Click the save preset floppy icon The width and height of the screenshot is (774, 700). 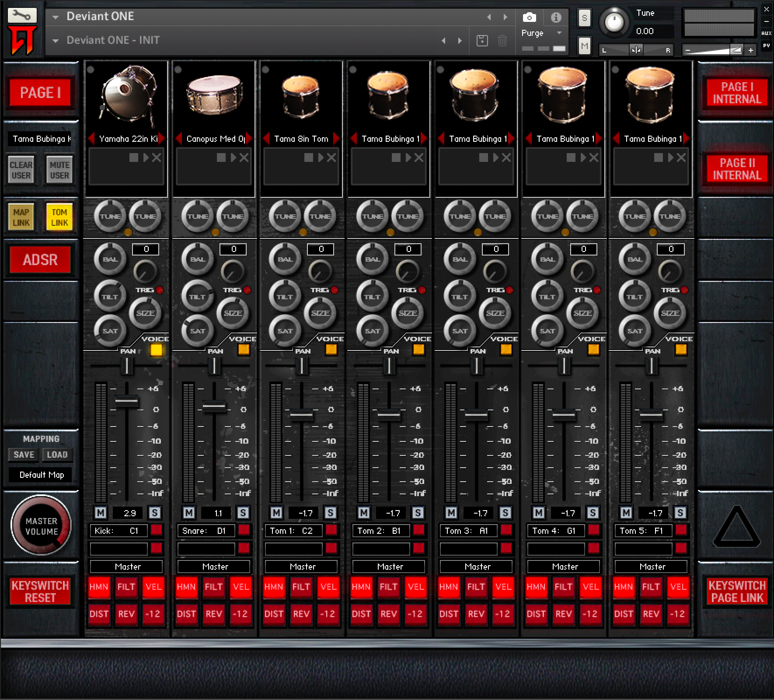(x=482, y=41)
